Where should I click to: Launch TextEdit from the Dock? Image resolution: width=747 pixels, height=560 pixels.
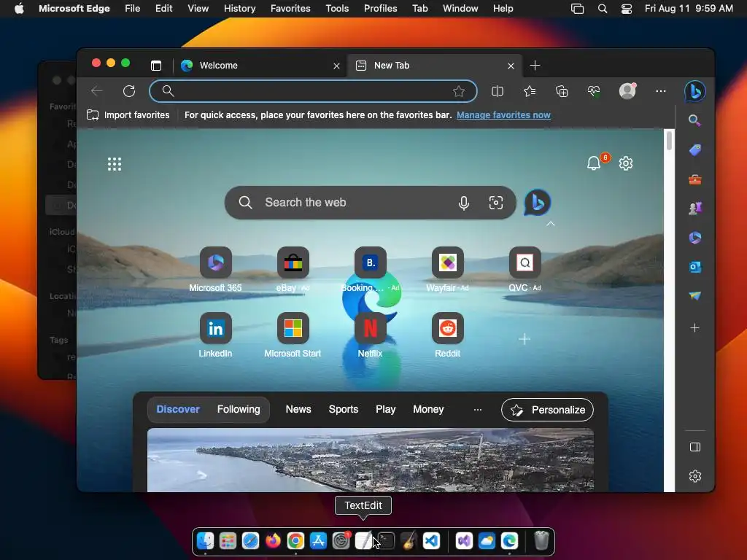[363, 541]
